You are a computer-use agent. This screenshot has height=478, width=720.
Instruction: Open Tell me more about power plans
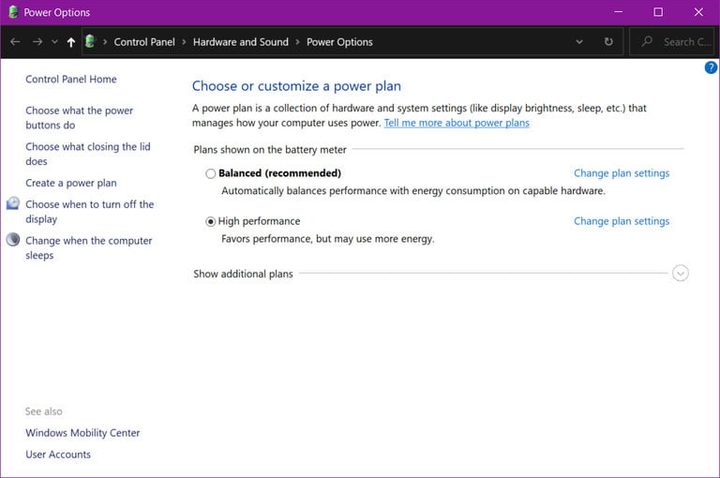[456, 123]
